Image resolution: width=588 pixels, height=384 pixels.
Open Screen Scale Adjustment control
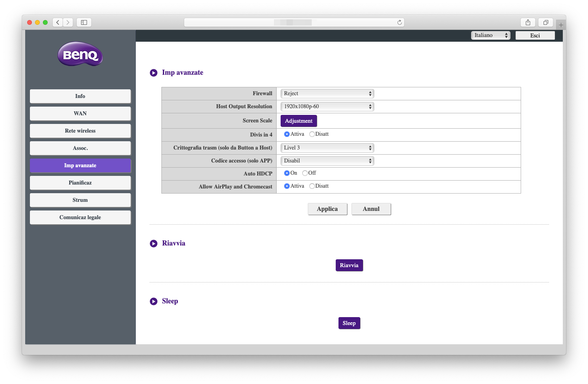(x=298, y=121)
